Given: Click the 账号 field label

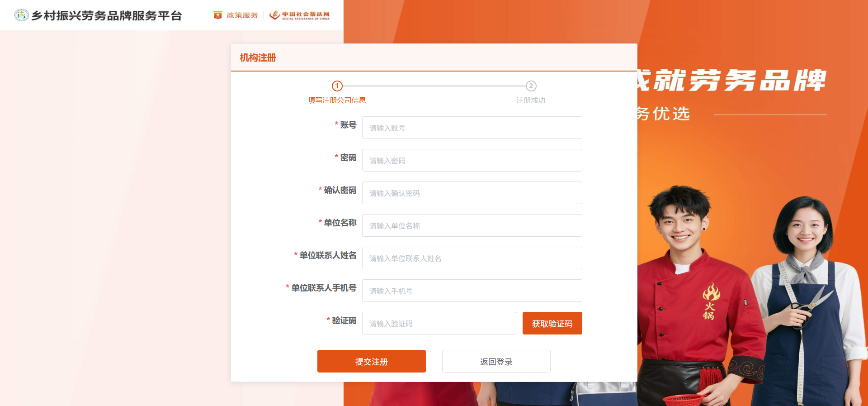Looking at the screenshot, I should [x=348, y=125].
